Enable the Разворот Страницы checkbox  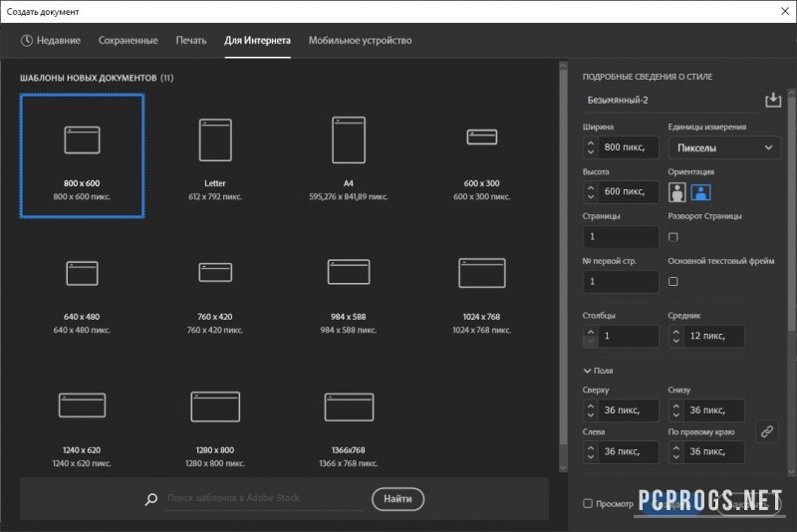click(673, 237)
